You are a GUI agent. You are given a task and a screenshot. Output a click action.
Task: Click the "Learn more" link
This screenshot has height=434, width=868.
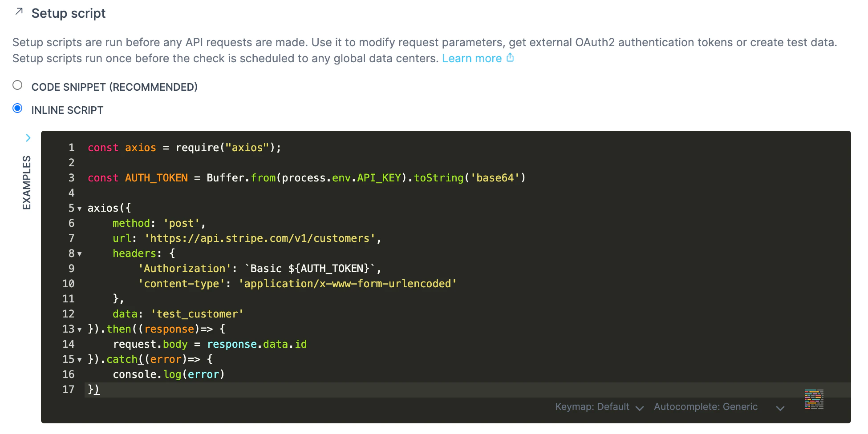click(472, 58)
